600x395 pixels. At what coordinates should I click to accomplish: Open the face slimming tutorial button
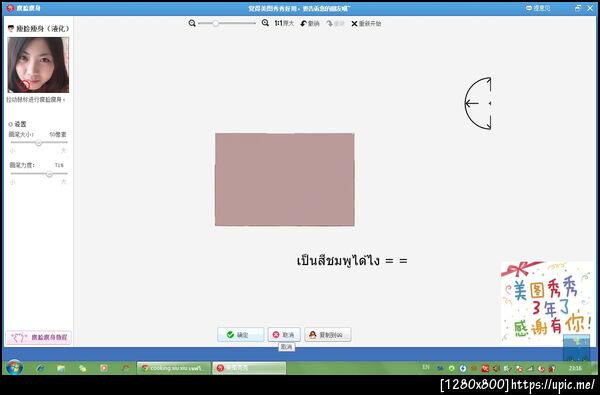point(38,337)
